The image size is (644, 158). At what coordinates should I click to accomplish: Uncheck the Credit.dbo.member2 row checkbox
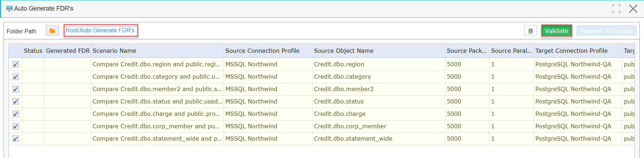pyautogui.click(x=16, y=89)
